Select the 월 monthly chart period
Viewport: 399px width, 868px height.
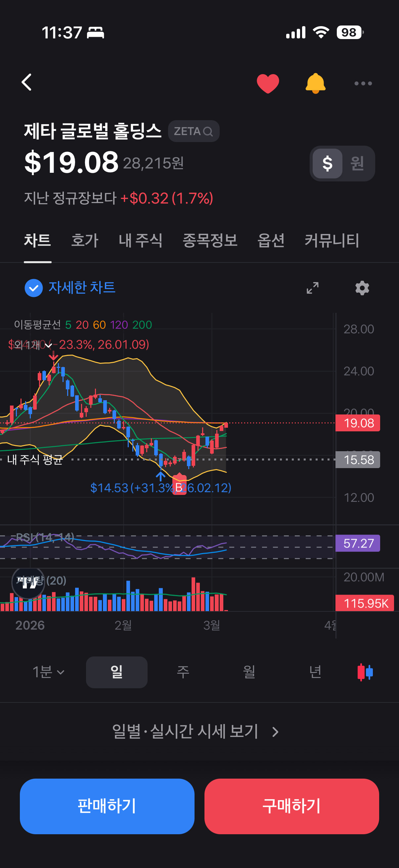(249, 672)
